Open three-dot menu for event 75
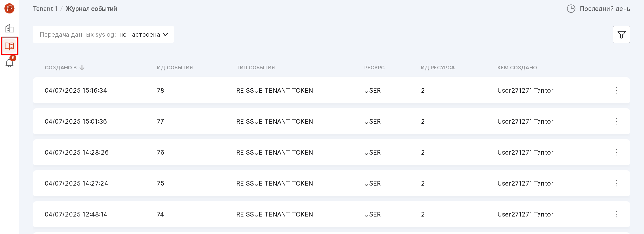 coord(616,183)
